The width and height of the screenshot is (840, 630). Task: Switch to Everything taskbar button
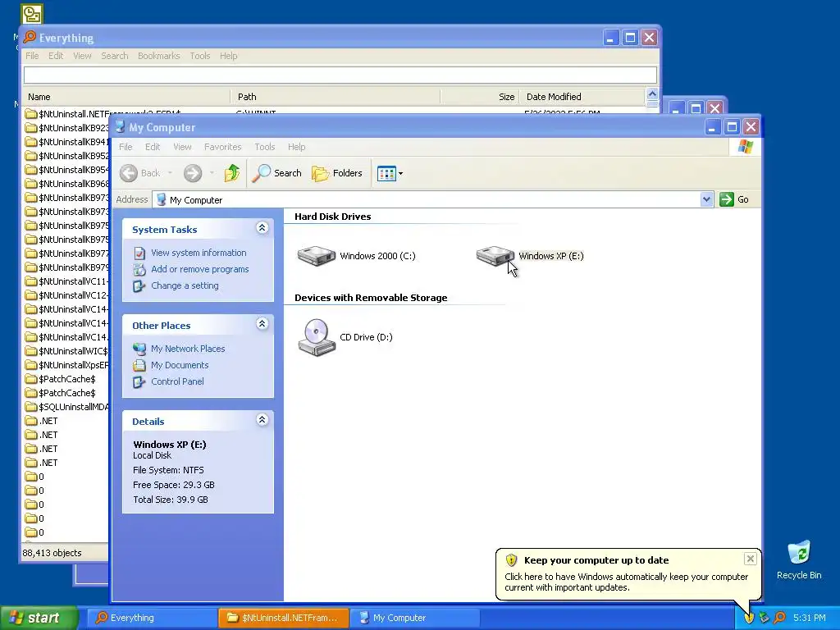[x=152, y=618]
